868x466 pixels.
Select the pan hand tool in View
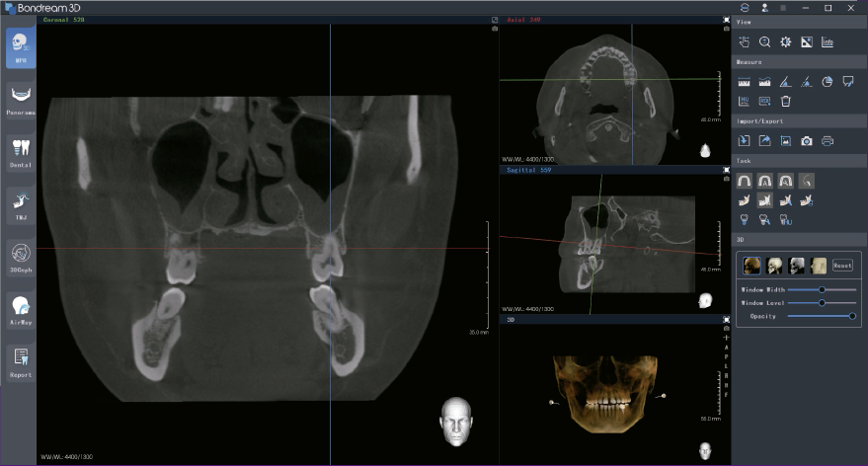[x=744, y=42]
